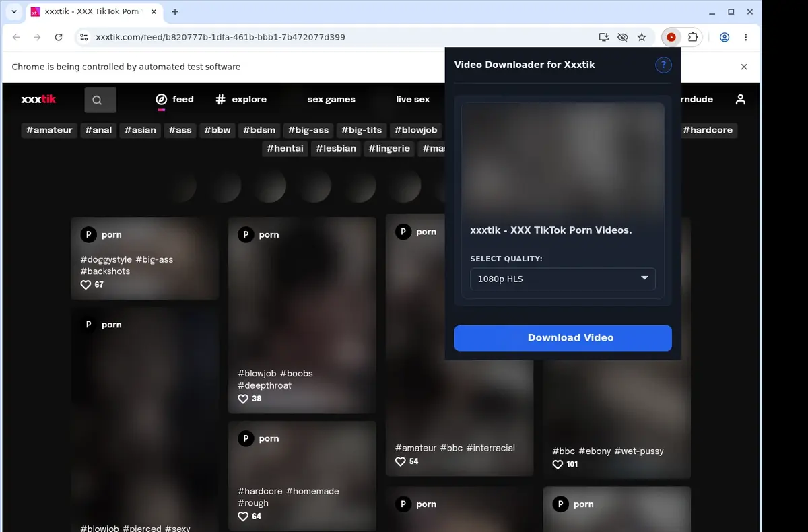Open the Chrome three-dot menu
Viewport: 808px width, 532px height.
pyautogui.click(x=745, y=38)
